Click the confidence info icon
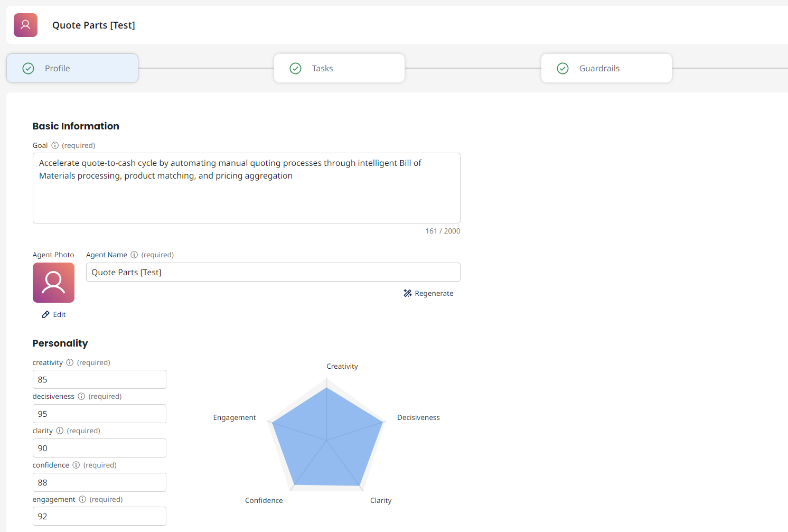Screen dimensions: 788x532 (76, 465)
